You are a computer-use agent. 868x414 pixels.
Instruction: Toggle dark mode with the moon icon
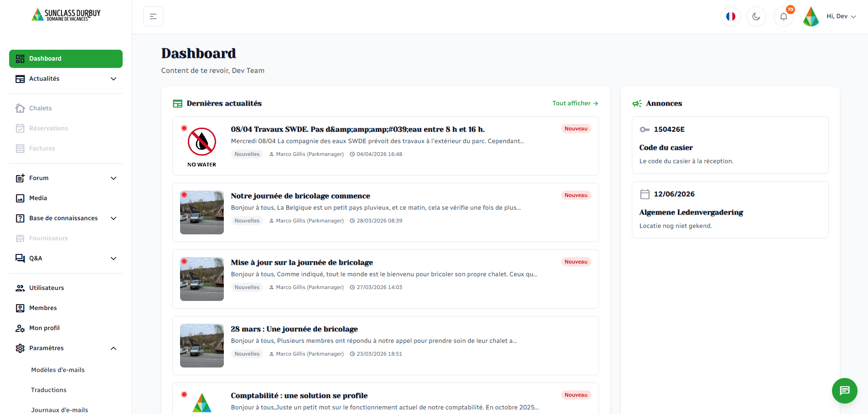756,16
